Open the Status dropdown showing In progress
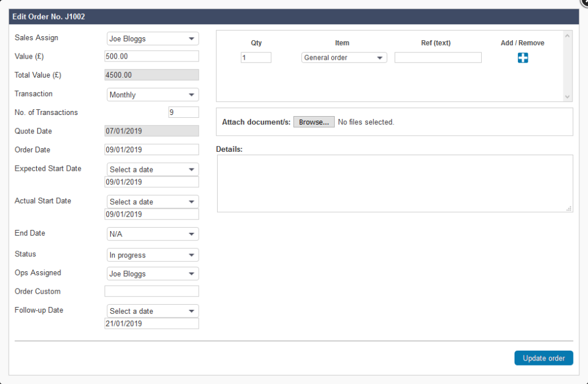The width and height of the screenshot is (588, 384). [152, 255]
